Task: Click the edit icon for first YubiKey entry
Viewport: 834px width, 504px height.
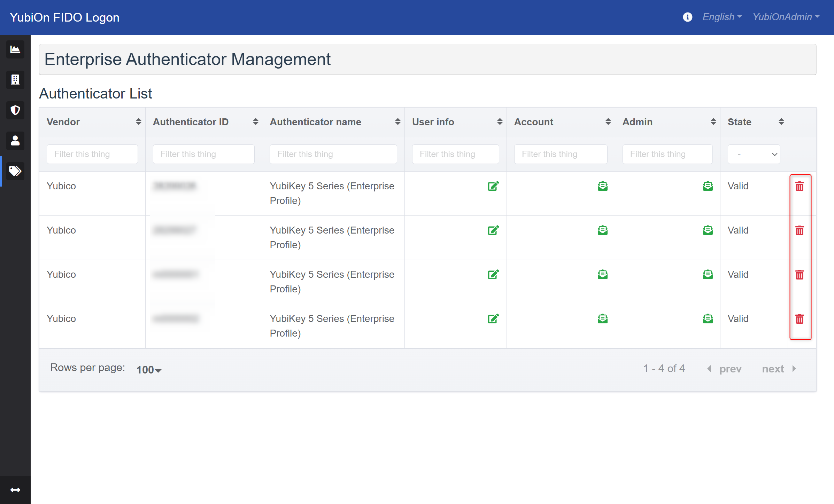Action: point(493,186)
